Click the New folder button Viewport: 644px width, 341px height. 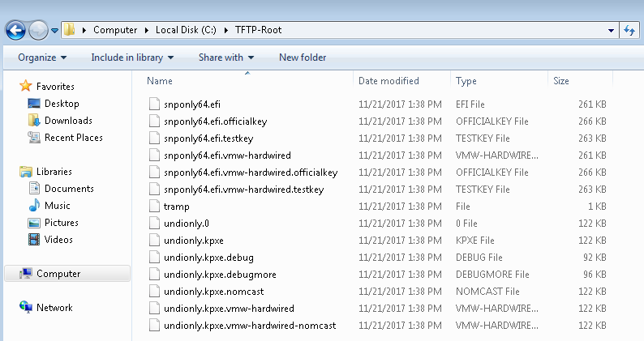tap(303, 58)
